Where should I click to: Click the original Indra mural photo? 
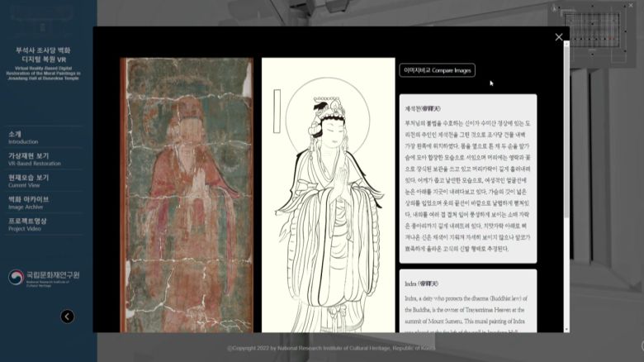point(187,195)
